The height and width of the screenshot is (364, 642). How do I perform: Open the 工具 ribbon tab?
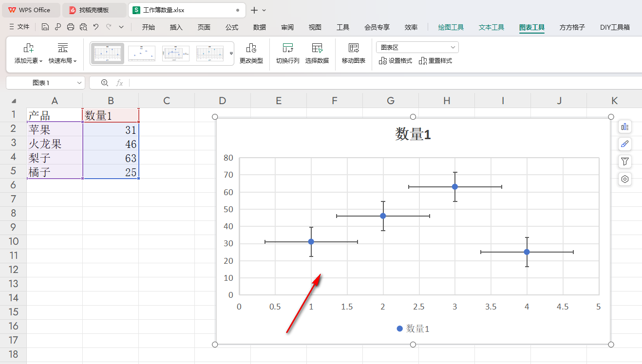coord(343,27)
